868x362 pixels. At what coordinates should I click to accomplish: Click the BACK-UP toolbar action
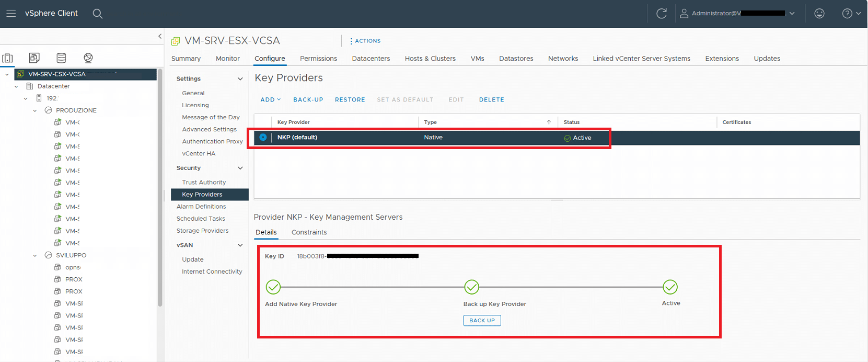coord(308,99)
